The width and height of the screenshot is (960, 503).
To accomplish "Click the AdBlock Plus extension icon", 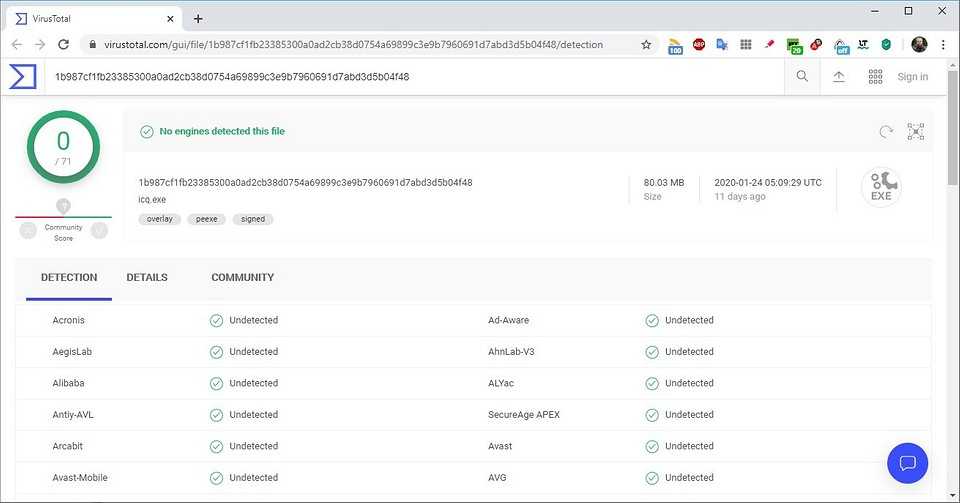I will (699, 45).
